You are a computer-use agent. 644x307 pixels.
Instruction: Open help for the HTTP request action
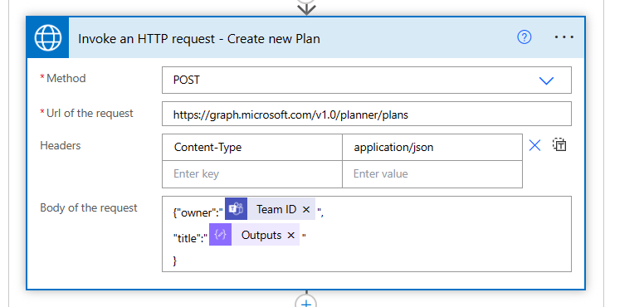click(x=524, y=37)
